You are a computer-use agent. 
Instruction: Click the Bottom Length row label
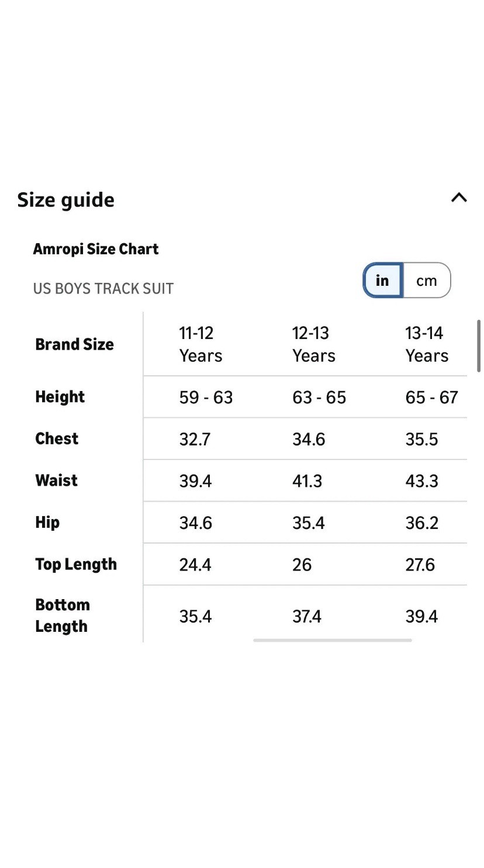(62, 615)
